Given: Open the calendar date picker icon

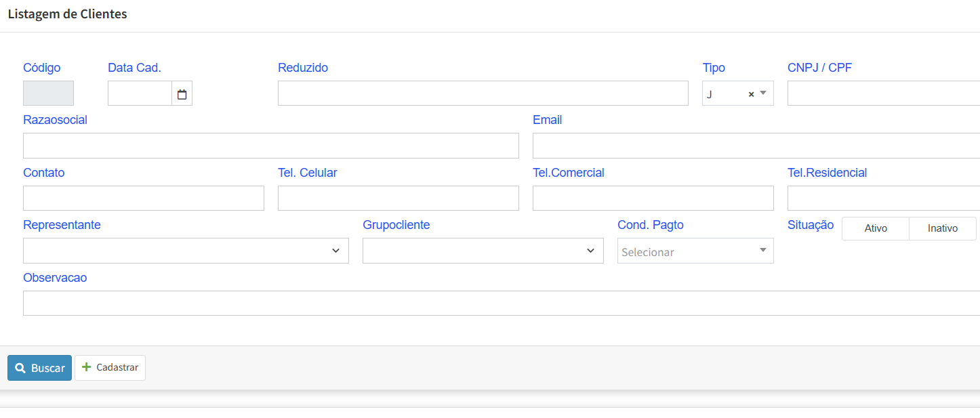Looking at the screenshot, I should 182,94.
